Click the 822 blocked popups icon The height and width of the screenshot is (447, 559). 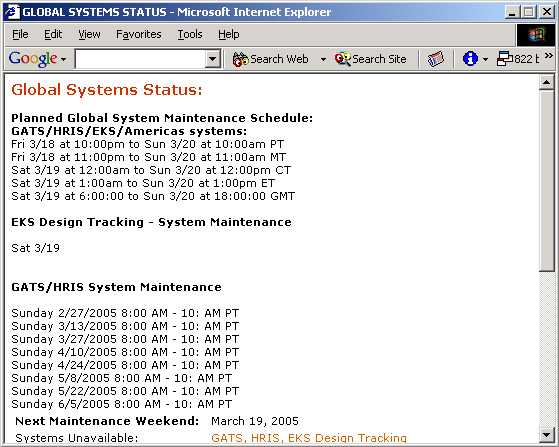518,59
